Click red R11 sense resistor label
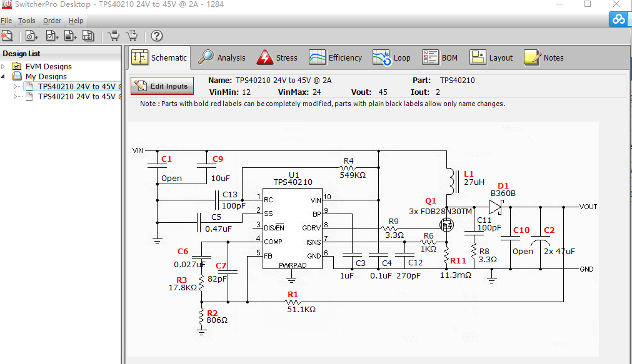 click(x=458, y=261)
